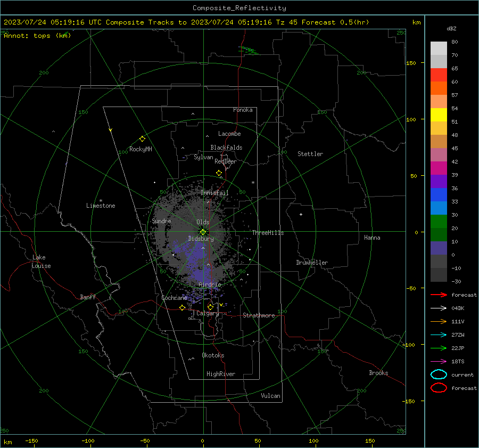
Task: Click the yellow diamond marker above RockyMH
Action: [142, 139]
